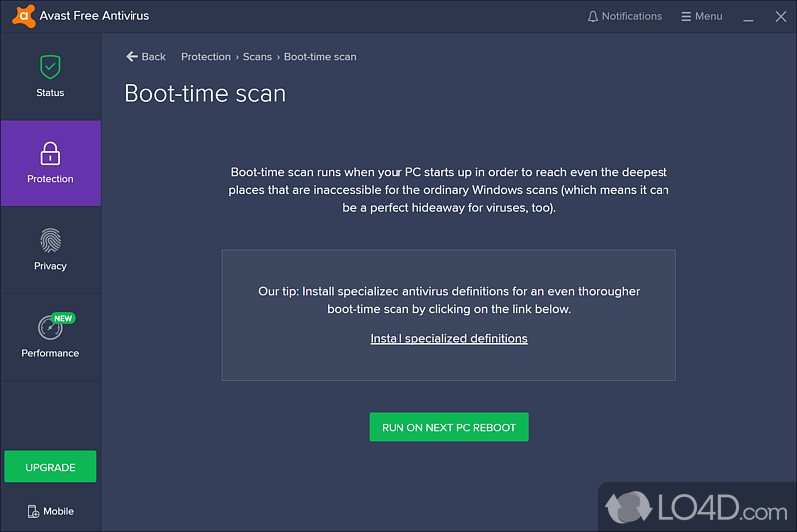
Task: Open the Notifications bell
Action: 625,16
